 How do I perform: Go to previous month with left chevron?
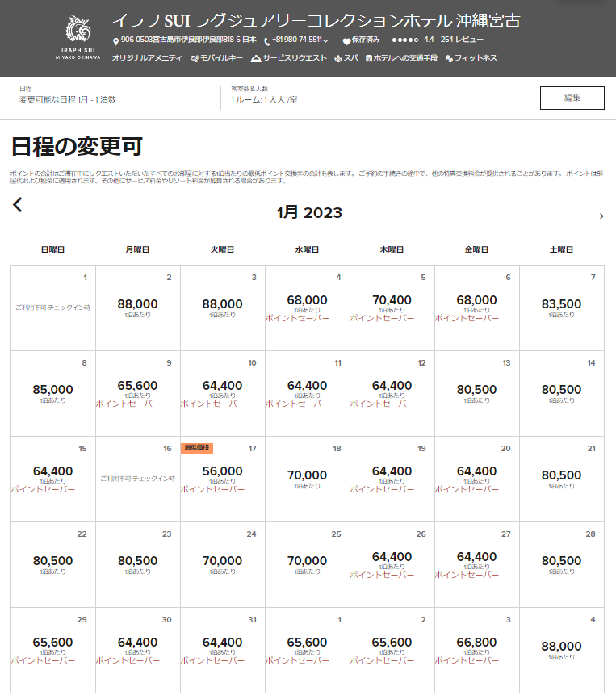tap(18, 205)
